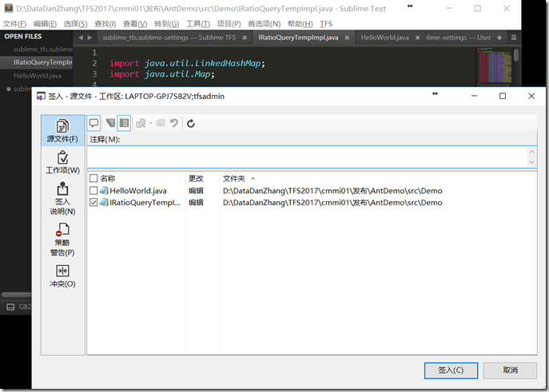Click the IRatioQueryTempl... row 编辑 change cell
Image resolution: width=549 pixels, height=392 pixels.
pos(196,203)
